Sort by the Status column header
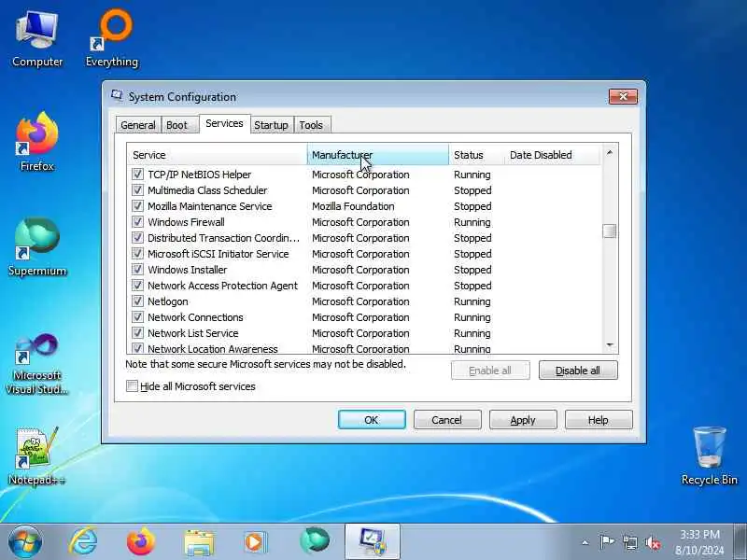 click(x=476, y=155)
